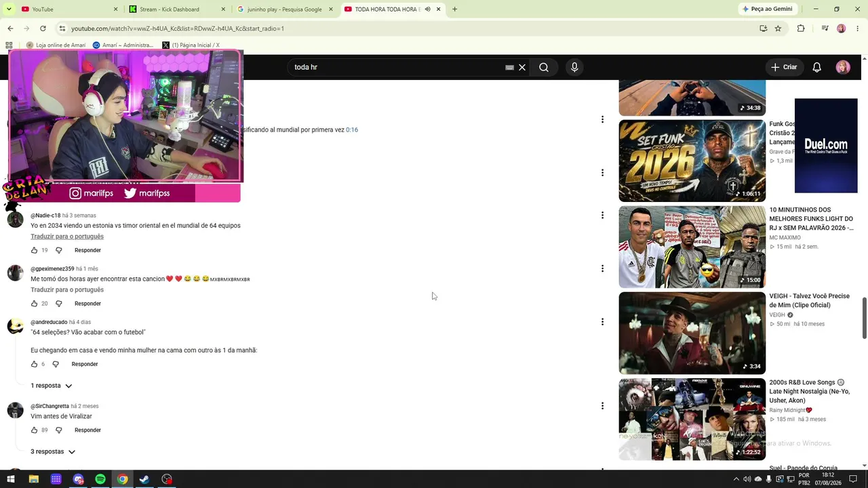Like the @andreducado comment

pos(35,364)
